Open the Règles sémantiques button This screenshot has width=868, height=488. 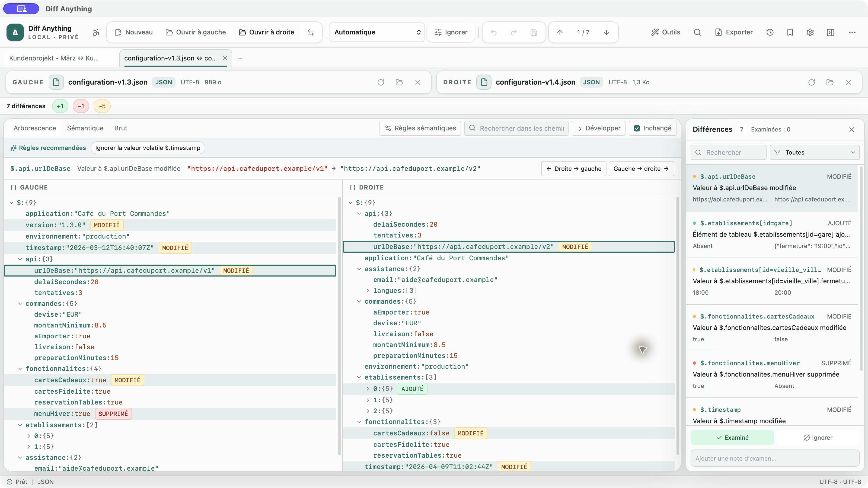tap(420, 128)
